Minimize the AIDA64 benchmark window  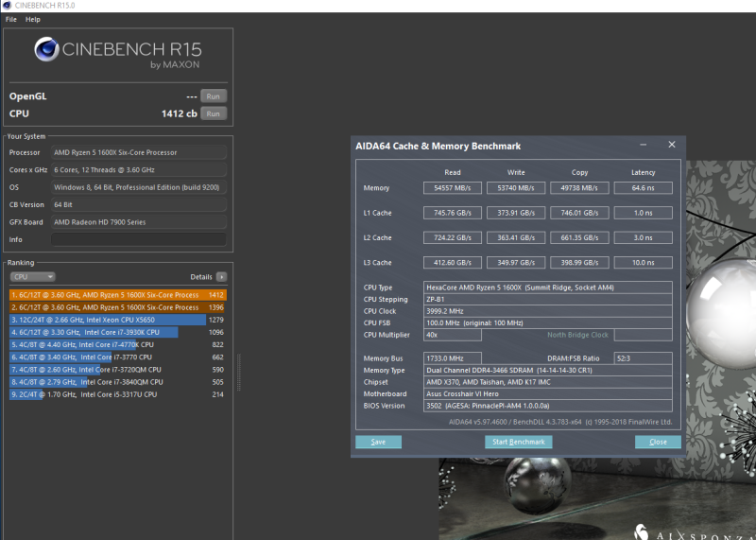point(644,145)
